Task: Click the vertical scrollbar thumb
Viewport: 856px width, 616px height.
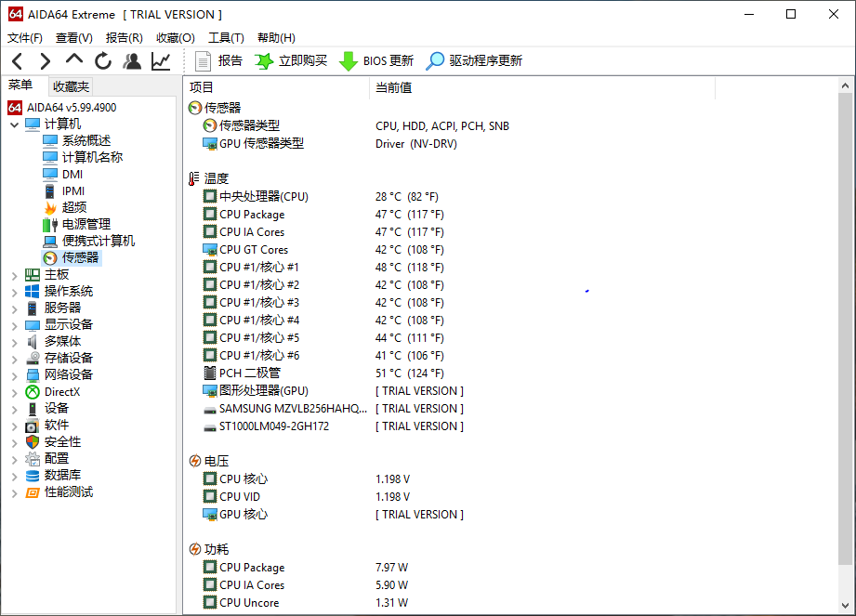Action: tap(845, 329)
